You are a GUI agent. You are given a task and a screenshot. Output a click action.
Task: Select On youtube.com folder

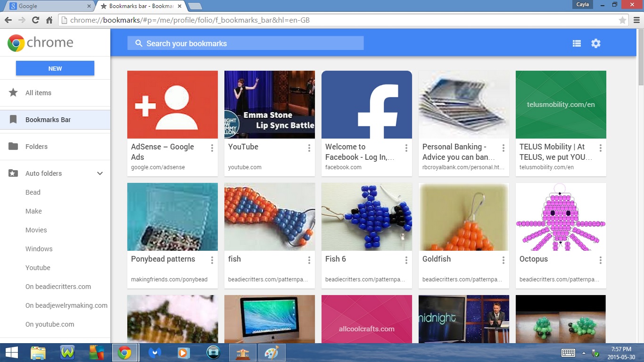50,324
